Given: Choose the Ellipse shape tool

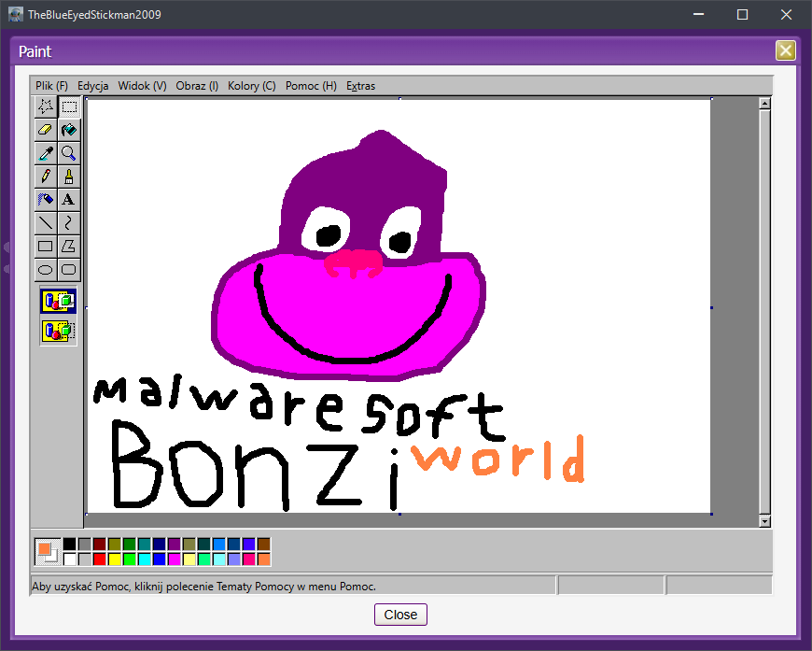Looking at the screenshot, I should tap(45, 270).
